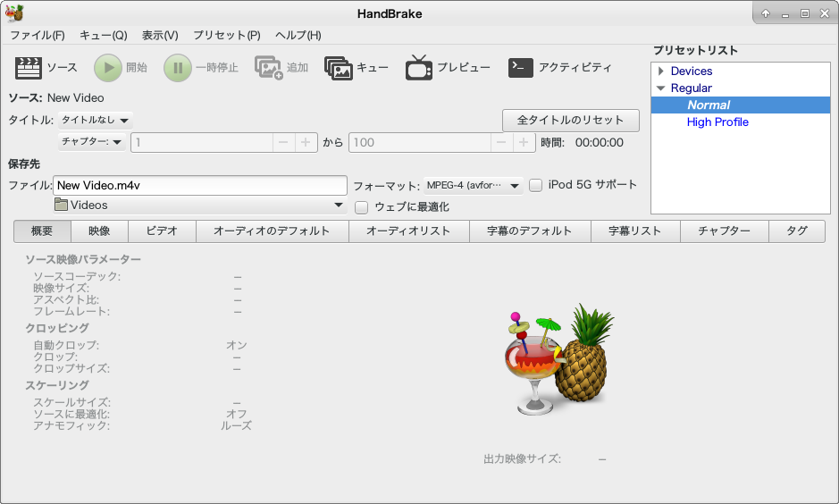The height and width of the screenshot is (504, 839).
Task: Open the Queue (キュー) icon
Action: pos(338,68)
